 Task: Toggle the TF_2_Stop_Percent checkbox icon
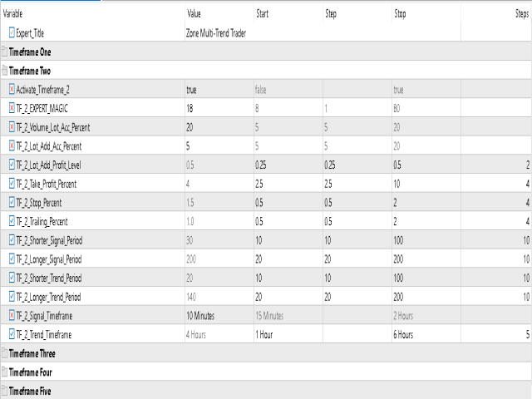(12, 203)
